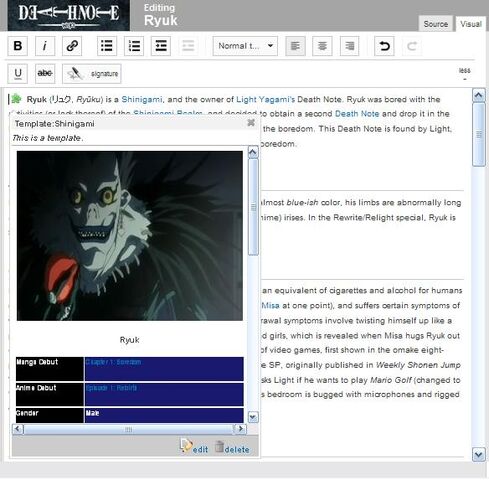
Task: Click the greyed outdent button
Action: tap(188, 46)
